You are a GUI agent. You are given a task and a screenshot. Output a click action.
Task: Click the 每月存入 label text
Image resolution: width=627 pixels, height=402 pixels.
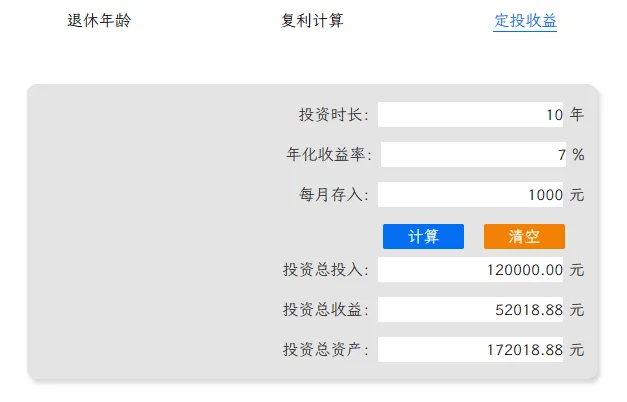tap(334, 195)
